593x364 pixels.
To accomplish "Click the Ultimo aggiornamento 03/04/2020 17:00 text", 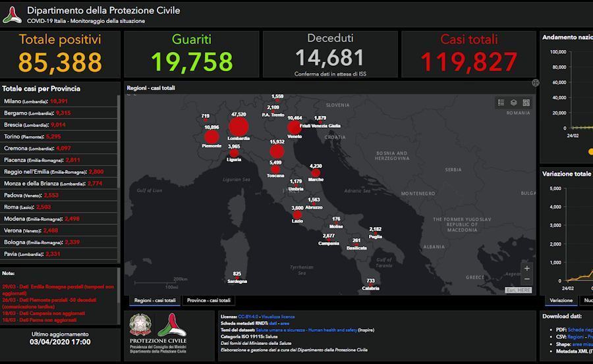I will [x=60, y=338].
